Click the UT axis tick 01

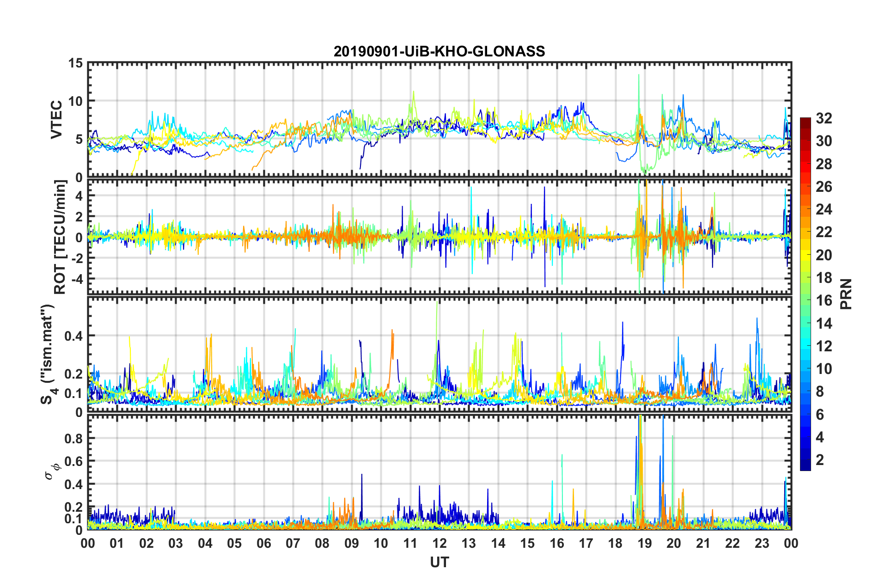click(117, 543)
